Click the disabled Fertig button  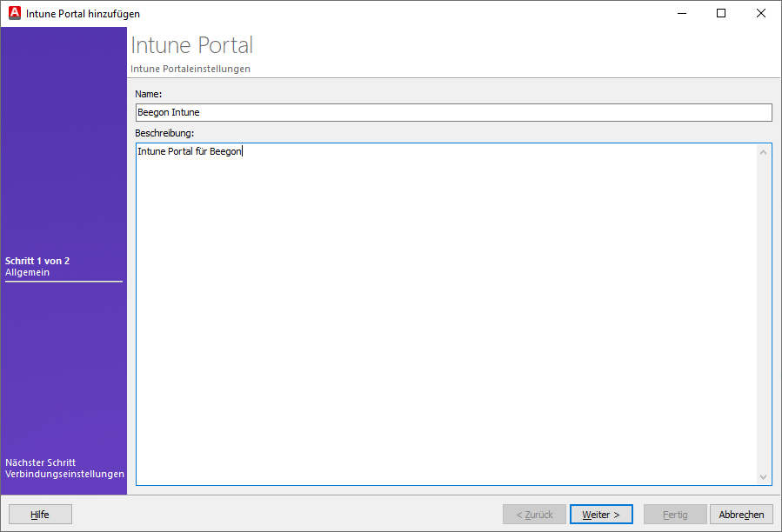[675, 514]
